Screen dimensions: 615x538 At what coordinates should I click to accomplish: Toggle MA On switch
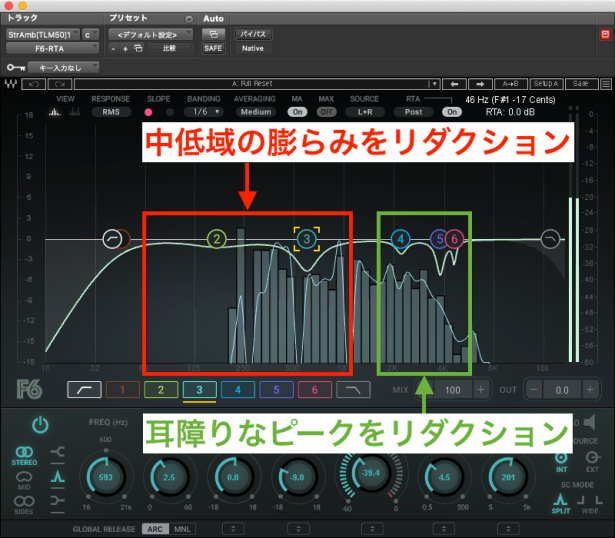click(x=297, y=112)
